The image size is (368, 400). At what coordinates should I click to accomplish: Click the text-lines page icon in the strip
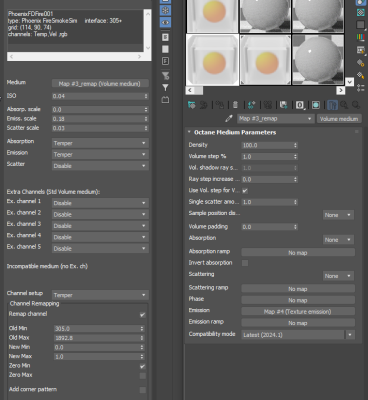(x=165, y=37)
